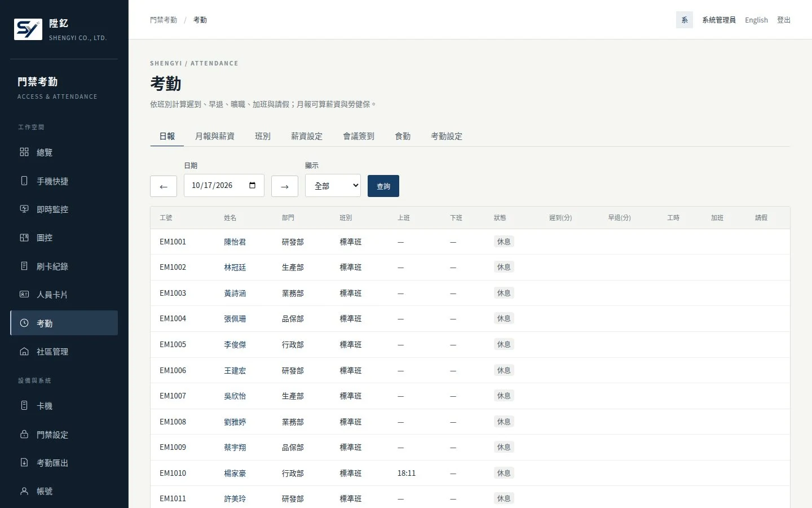The width and height of the screenshot is (812, 508).
Task: Switch language via English link
Action: click(756, 20)
